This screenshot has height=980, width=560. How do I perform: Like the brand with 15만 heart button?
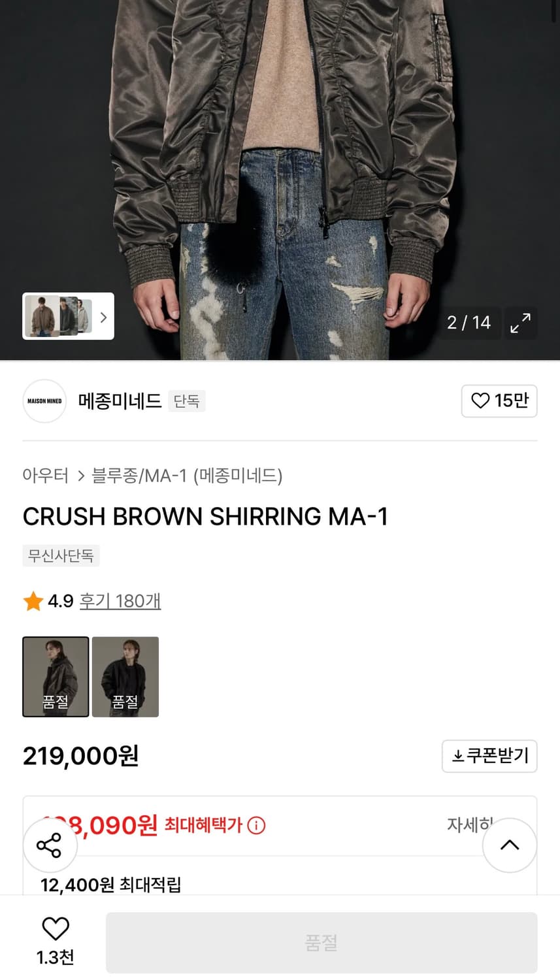(499, 400)
